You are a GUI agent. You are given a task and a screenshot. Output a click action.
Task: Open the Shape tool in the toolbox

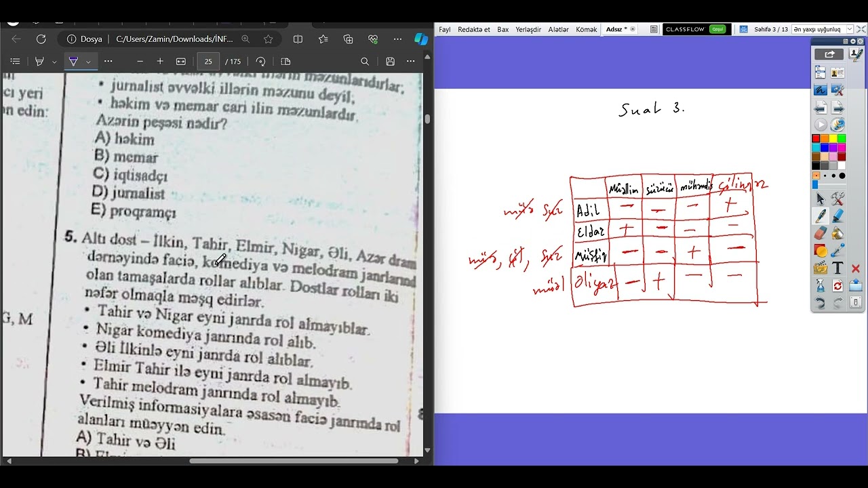pyautogui.click(x=821, y=251)
